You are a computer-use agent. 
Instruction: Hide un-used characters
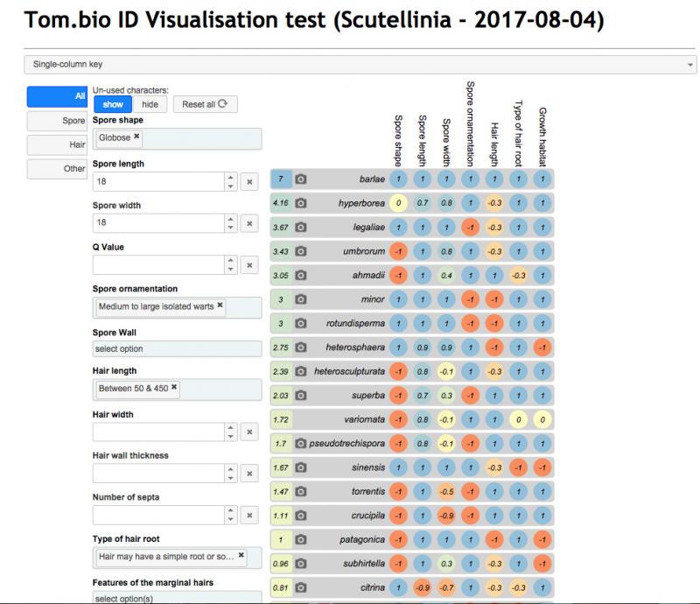tap(150, 104)
